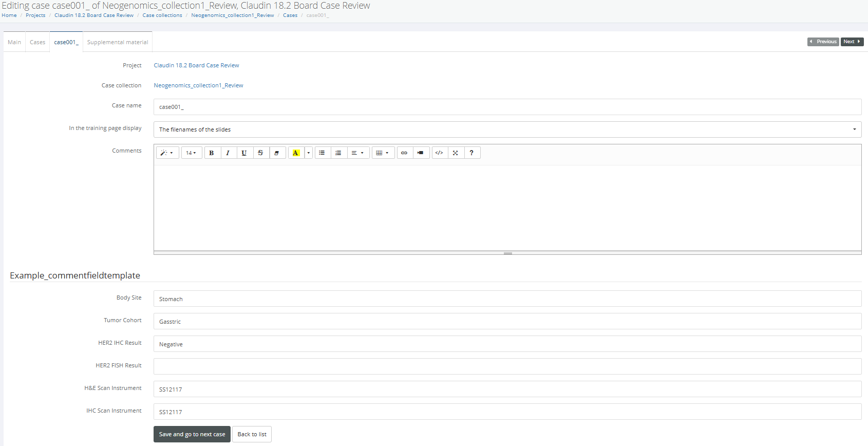The width and height of the screenshot is (868, 446).
Task: Clear formatting with the eraser icon
Action: point(277,153)
